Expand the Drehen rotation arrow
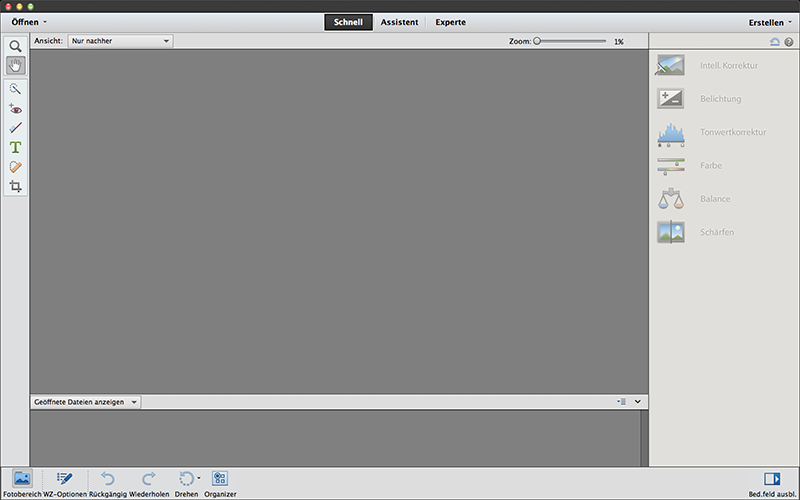The width and height of the screenshot is (800, 500). (x=199, y=479)
